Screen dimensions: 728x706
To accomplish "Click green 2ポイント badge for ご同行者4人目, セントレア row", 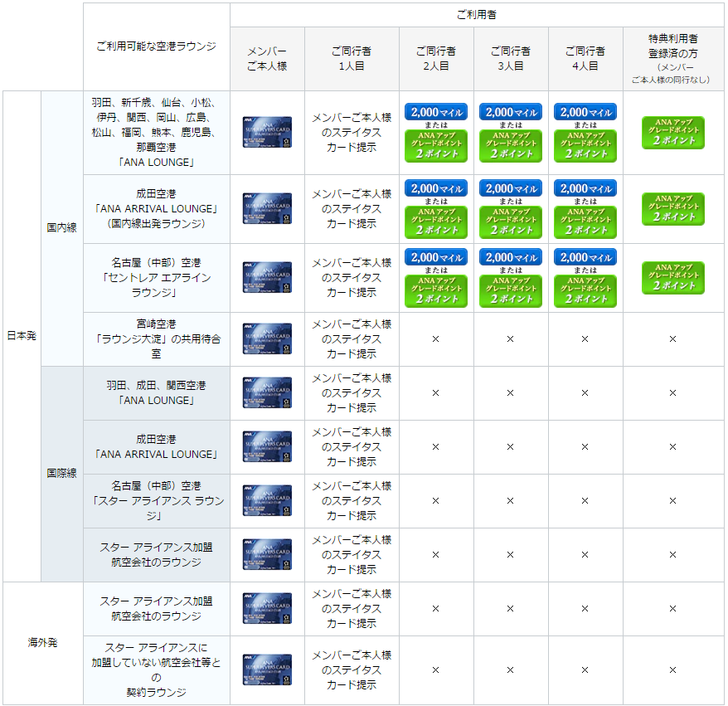I will pyautogui.click(x=585, y=290).
